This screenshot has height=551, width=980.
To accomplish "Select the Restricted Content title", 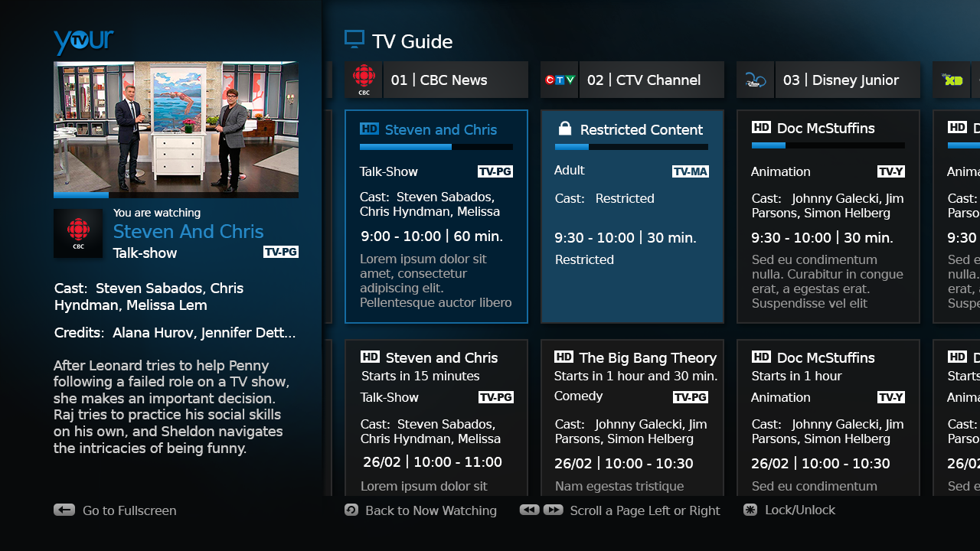I will [x=642, y=129].
